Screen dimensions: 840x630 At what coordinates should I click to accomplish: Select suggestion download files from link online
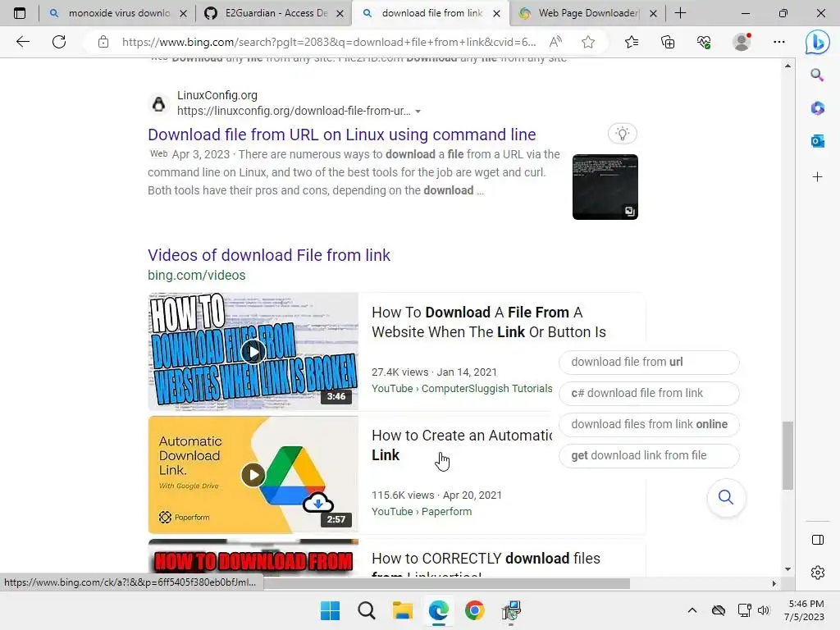(x=649, y=424)
